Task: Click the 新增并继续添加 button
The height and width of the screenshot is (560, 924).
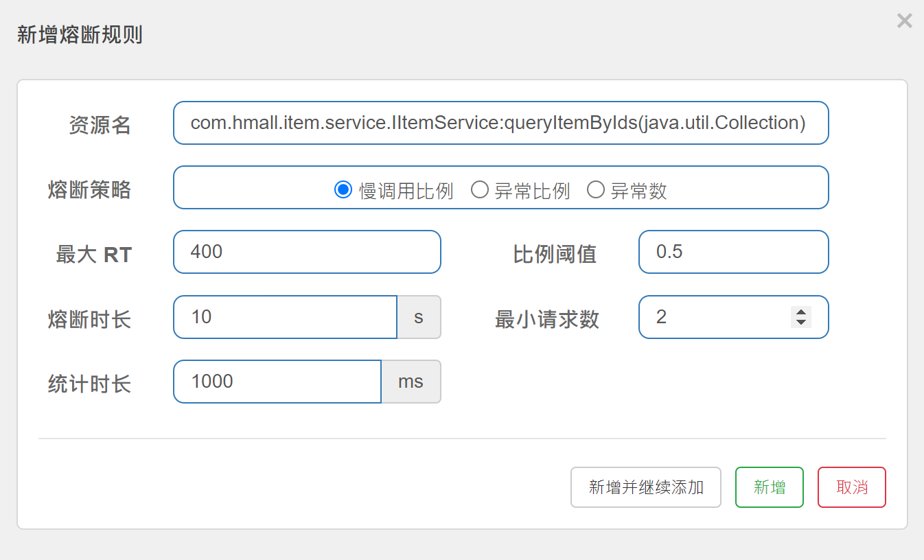Action: coord(646,487)
